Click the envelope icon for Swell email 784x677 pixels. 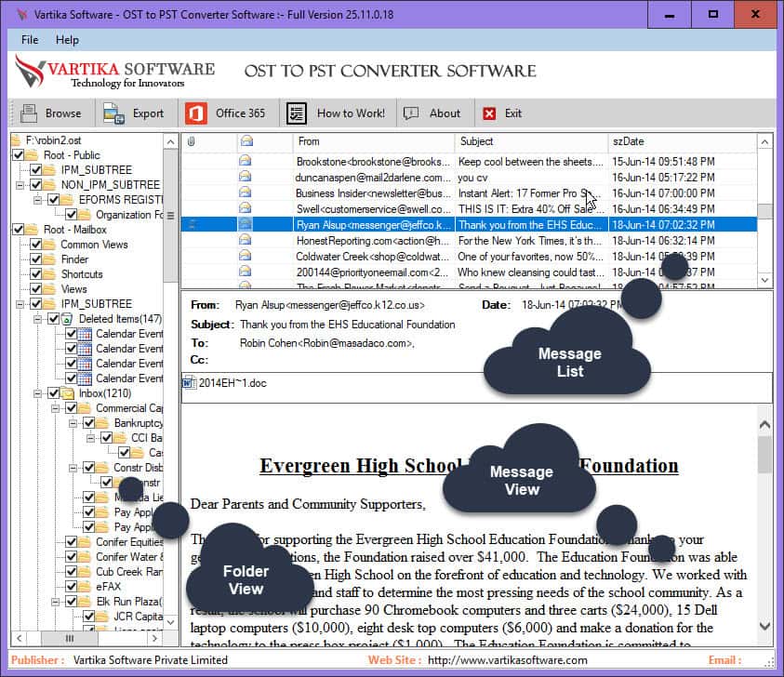point(245,208)
